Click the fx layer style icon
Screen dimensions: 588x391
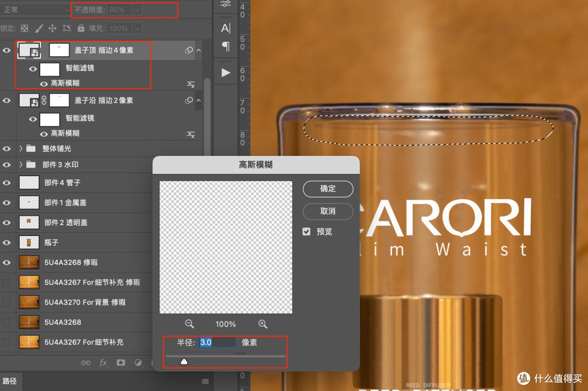[x=103, y=363]
